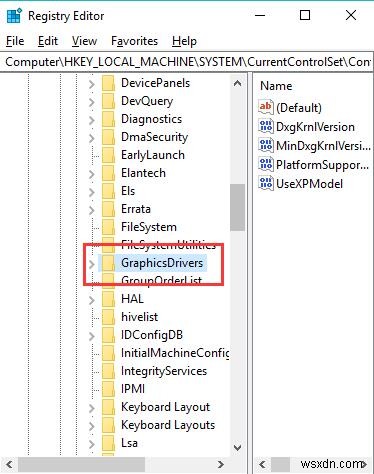374x474 pixels.
Task: Expand the HAL key
Action: pyautogui.click(x=92, y=300)
